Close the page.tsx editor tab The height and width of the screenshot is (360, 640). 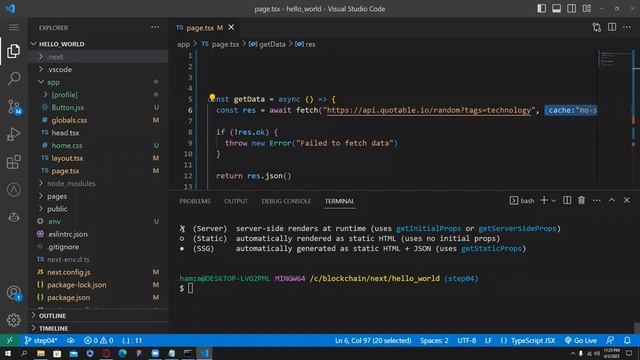click(231, 27)
